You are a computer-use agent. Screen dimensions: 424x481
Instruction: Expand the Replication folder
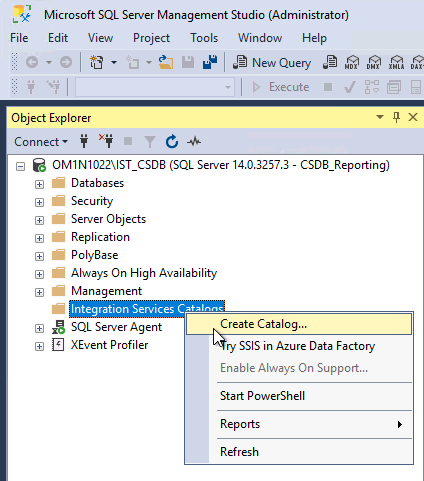pos(39,238)
